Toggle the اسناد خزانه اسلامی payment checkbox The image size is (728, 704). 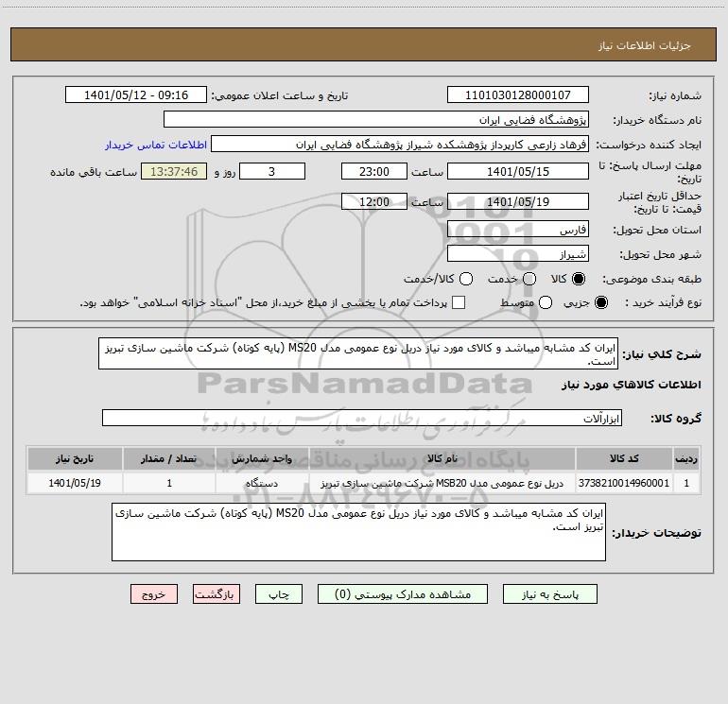[x=459, y=302]
